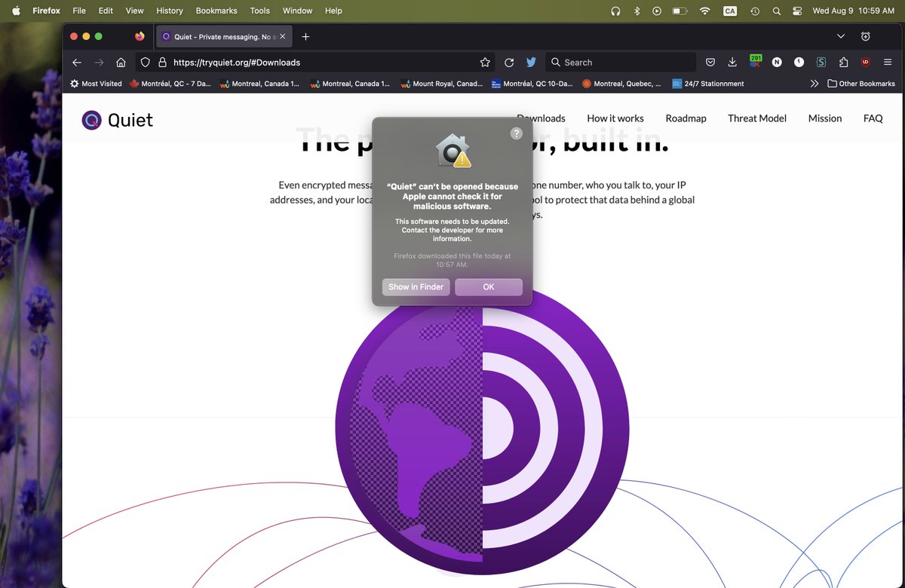Click the site padlock security icon
Screen dimensions: 905x588
pos(162,63)
